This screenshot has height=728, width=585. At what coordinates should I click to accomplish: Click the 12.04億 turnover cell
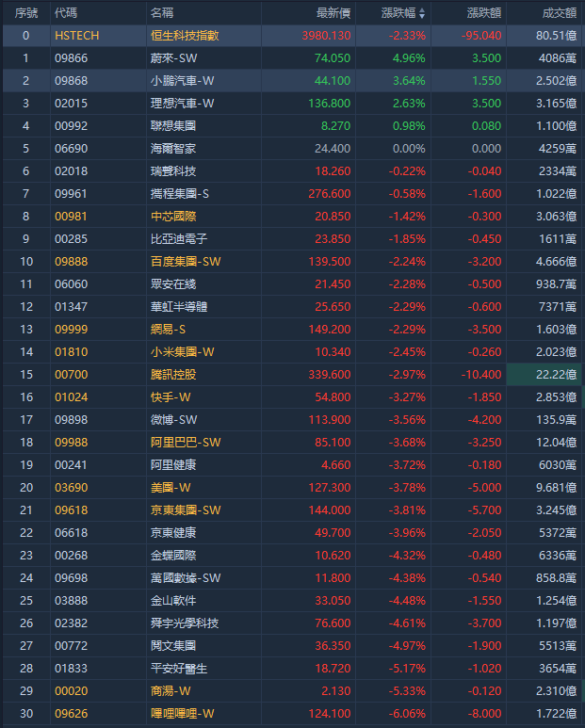tap(556, 443)
